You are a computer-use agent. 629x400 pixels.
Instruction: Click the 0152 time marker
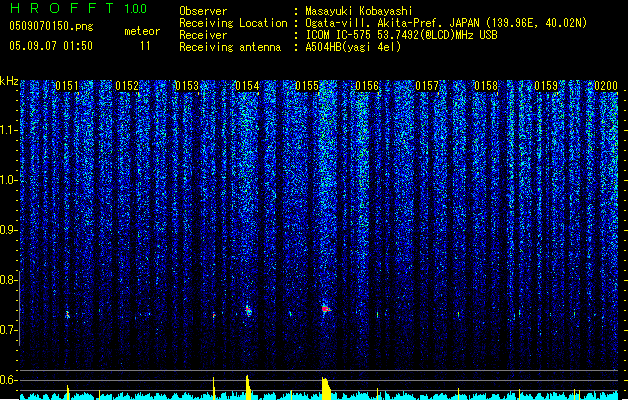pyautogui.click(x=127, y=86)
